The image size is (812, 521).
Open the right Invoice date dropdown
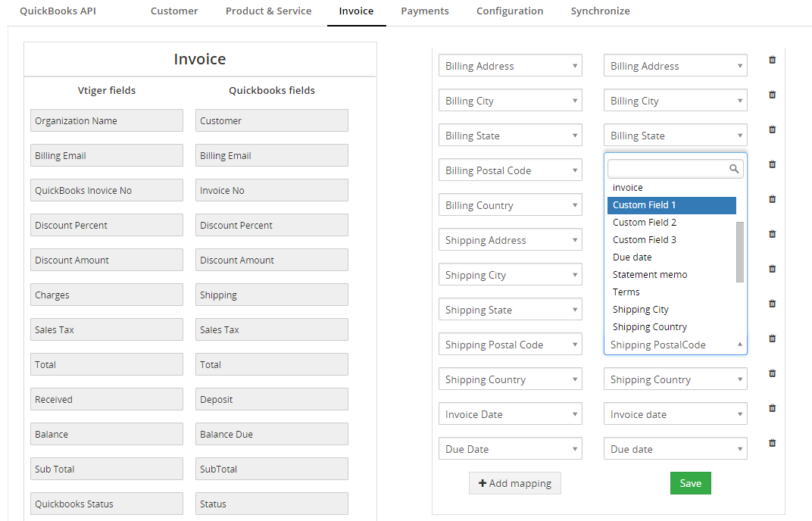point(676,413)
